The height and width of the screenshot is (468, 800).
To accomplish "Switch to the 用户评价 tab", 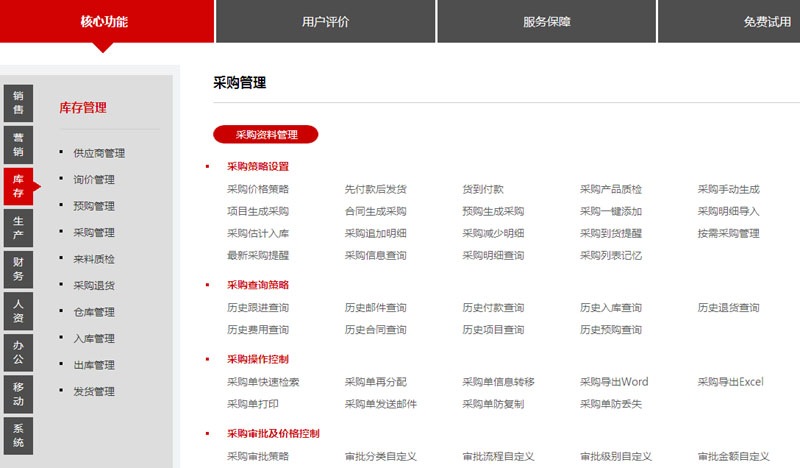I will (325, 21).
